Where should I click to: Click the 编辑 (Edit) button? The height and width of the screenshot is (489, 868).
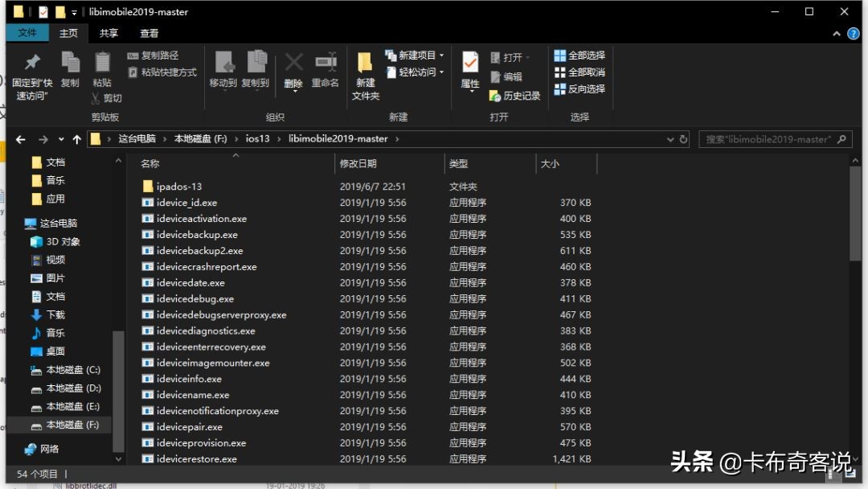(512, 75)
